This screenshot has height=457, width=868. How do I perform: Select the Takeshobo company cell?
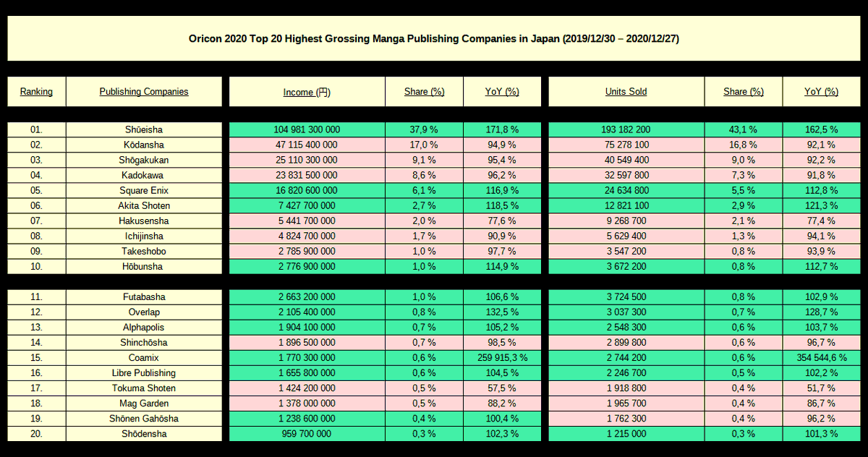[144, 251]
